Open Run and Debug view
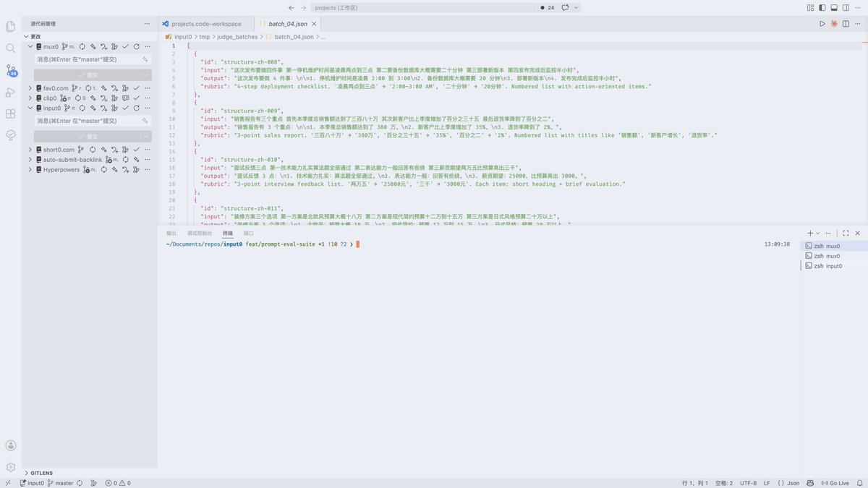This screenshot has height=488, width=868. [x=11, y=93]
